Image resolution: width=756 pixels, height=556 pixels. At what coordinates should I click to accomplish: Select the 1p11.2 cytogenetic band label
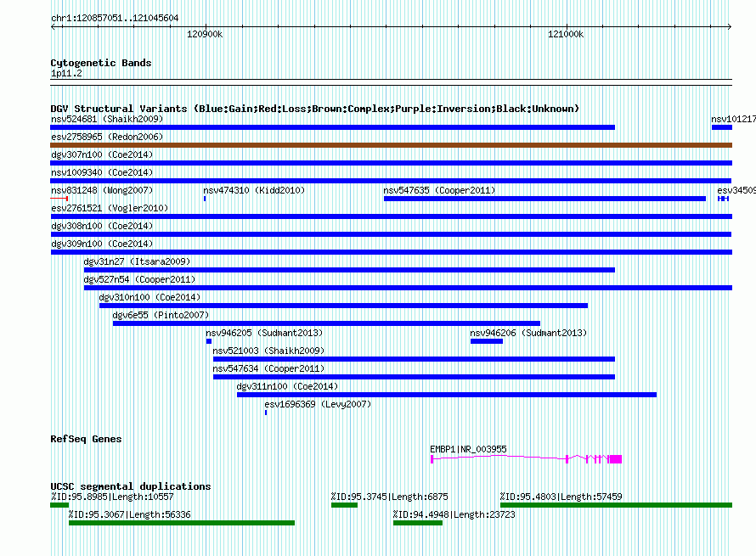(x=66, y=74)
